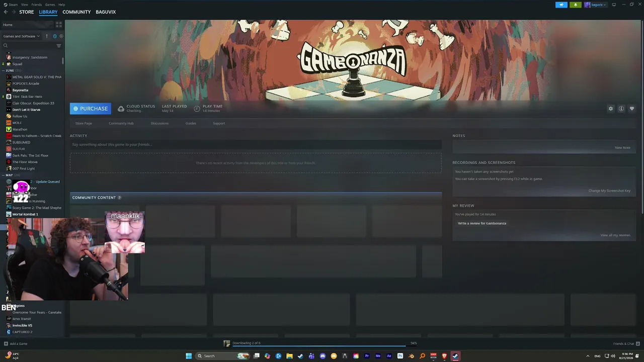Image resolution: width=644 pixels, height=362 pixels.
Task: Write a review for Gambonanza
Action: click(482, 223)
